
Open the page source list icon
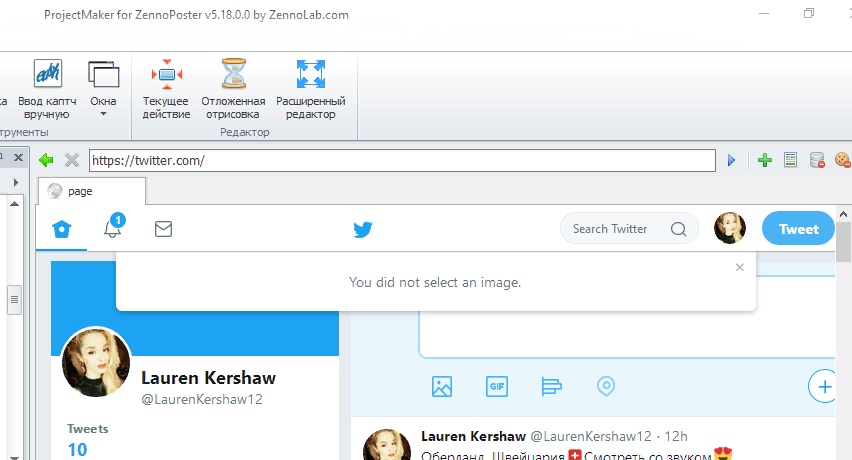pos(791,160)
